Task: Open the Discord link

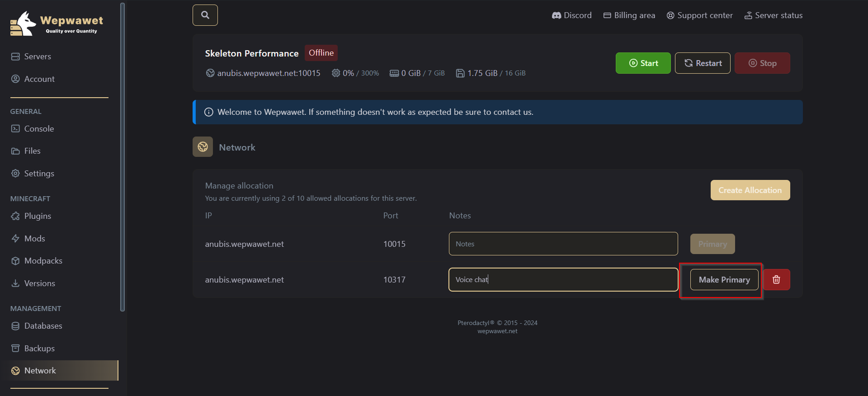Action: (571, 15)
